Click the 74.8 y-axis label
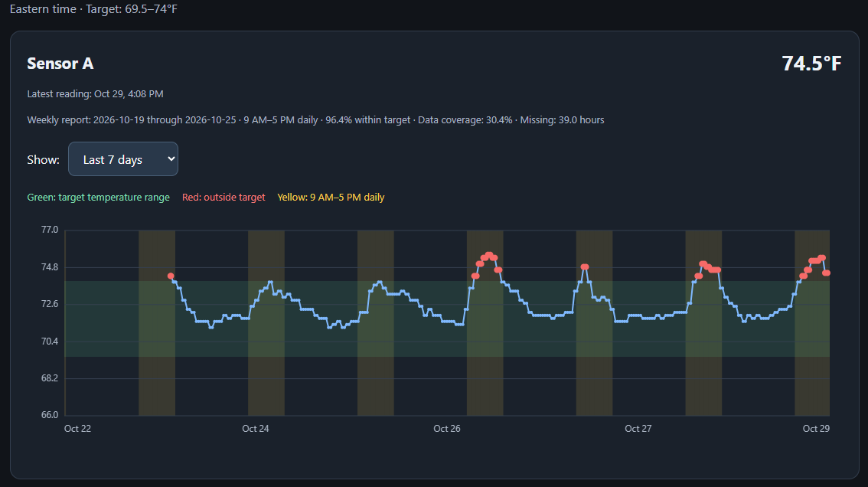 (49, 267)
